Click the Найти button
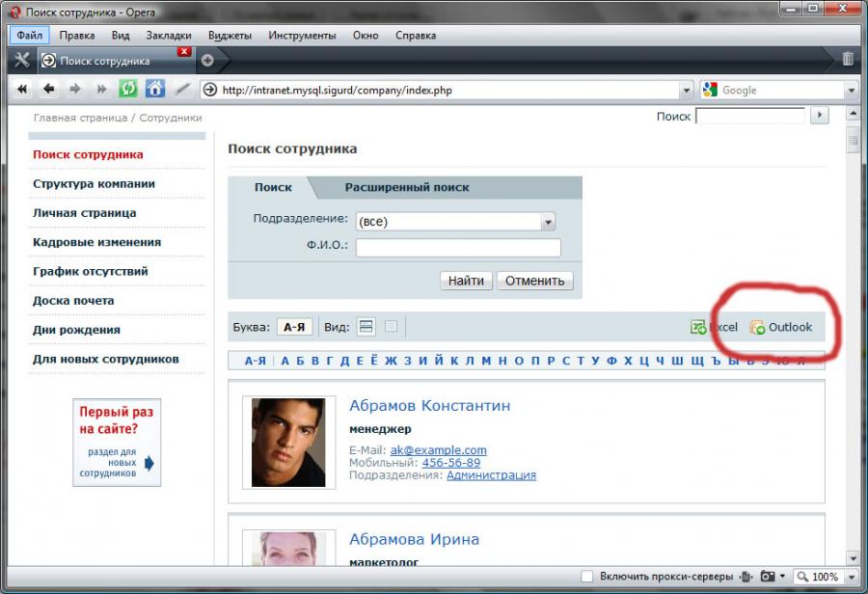Viewport: 868px width, 594px height. pos(466,281)
